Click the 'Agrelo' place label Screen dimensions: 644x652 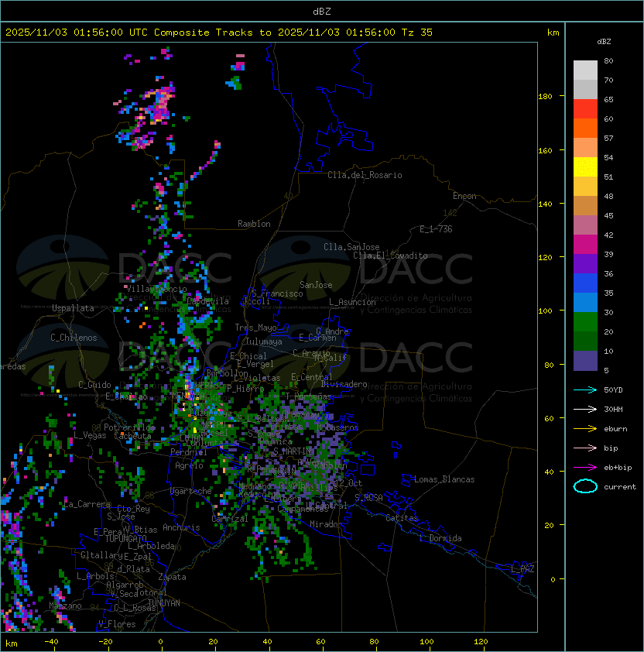(189, 465)
